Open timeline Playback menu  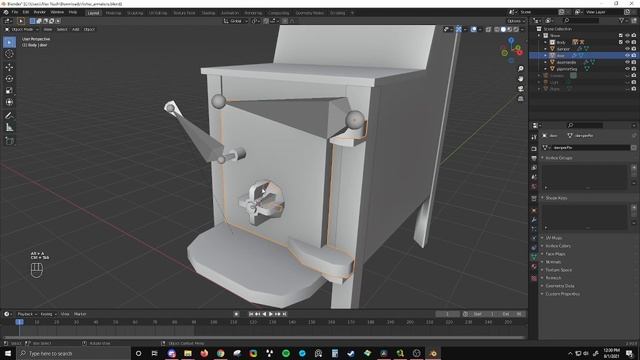pyautogui.click(x=27, y=314)
